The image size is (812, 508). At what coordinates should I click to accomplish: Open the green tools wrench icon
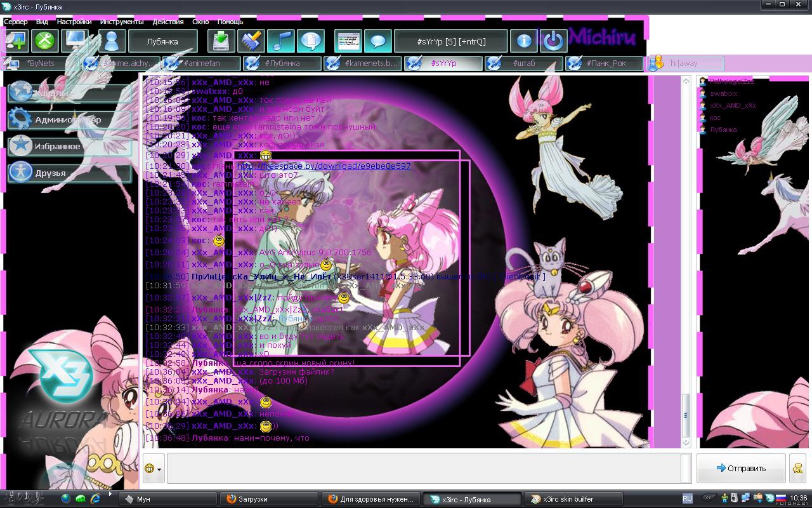(46, 41)
